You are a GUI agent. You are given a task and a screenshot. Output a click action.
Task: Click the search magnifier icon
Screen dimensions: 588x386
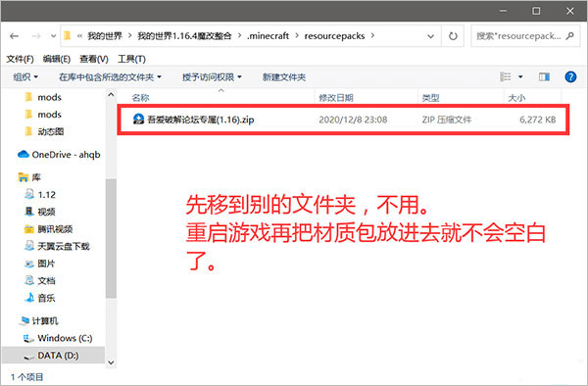570,36
